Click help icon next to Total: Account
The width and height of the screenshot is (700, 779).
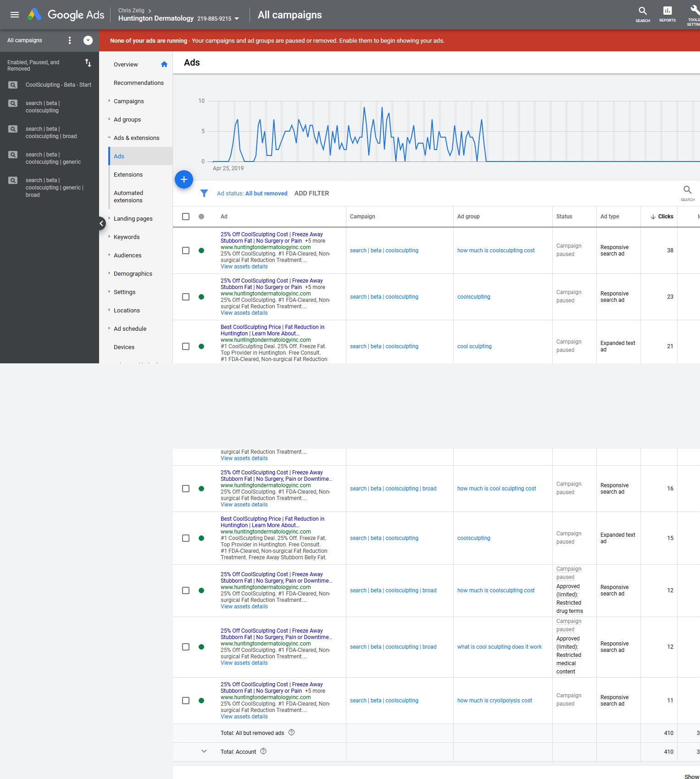pyautogui.click(x=263, y=751)
